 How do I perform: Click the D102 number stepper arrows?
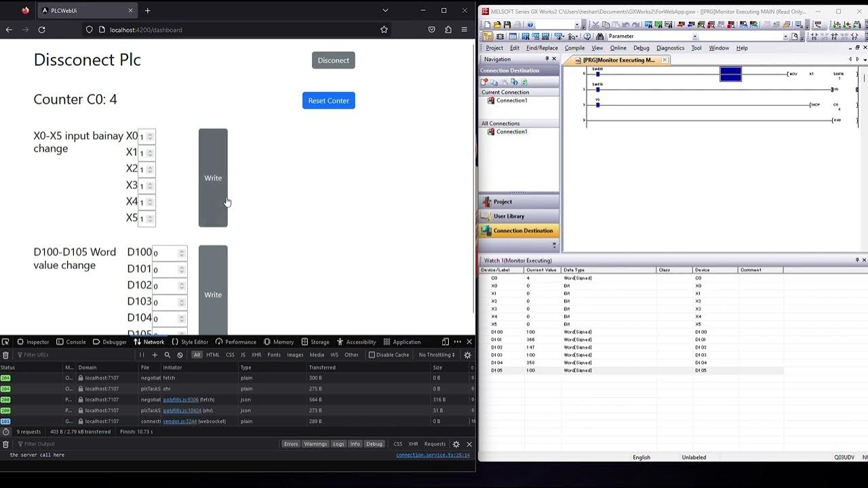coord(181,285)
